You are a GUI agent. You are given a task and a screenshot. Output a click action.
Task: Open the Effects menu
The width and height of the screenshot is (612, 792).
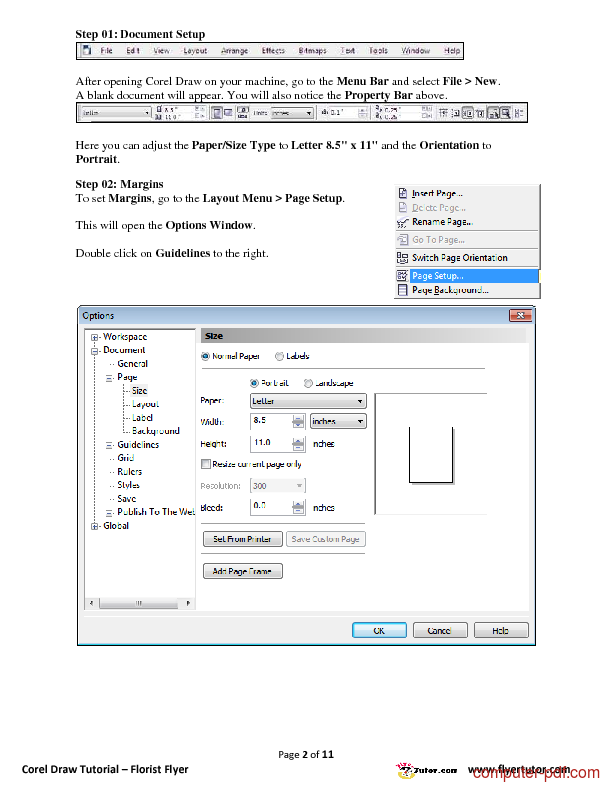[x=273, y=51]
